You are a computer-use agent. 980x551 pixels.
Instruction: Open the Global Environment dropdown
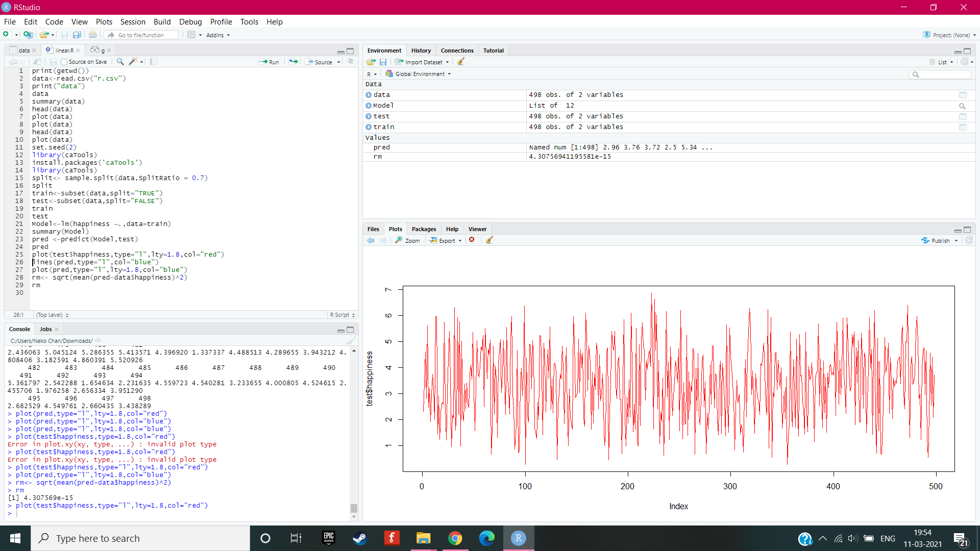tap(418, 73)
